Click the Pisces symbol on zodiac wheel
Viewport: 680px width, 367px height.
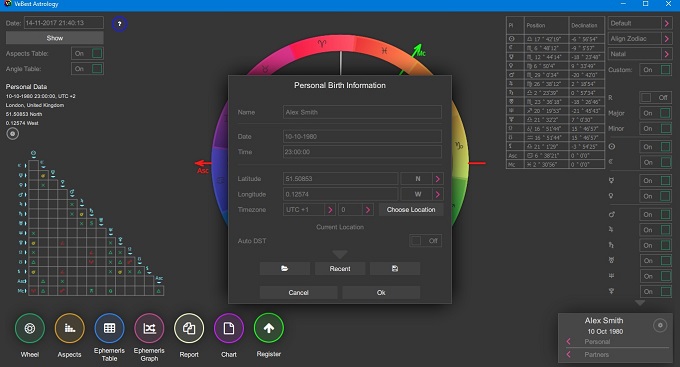click(384, 51)
